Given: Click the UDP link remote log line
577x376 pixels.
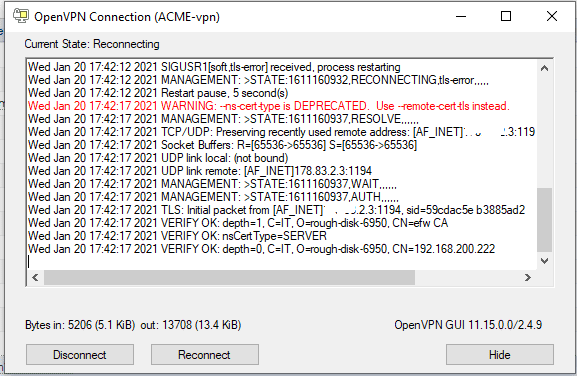Looking at the screenshot, I should coord(200,171).
